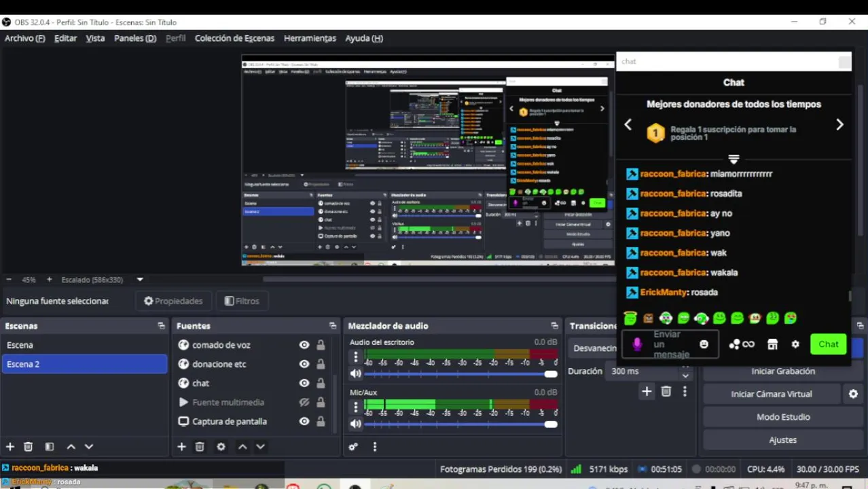Open Filtros button
Screen dimensions: 868x489
pos(242,301)
